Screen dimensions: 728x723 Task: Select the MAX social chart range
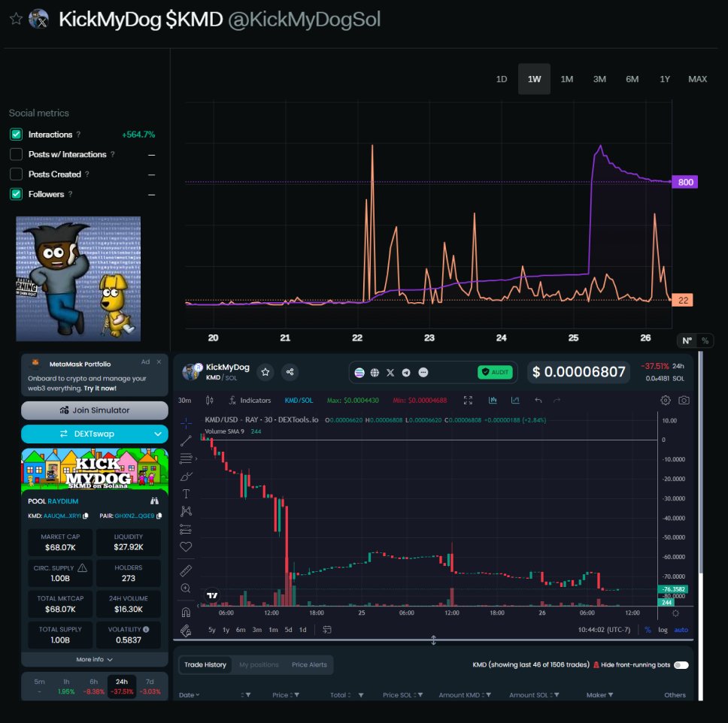pyautogui.click(x=697, y=79)
